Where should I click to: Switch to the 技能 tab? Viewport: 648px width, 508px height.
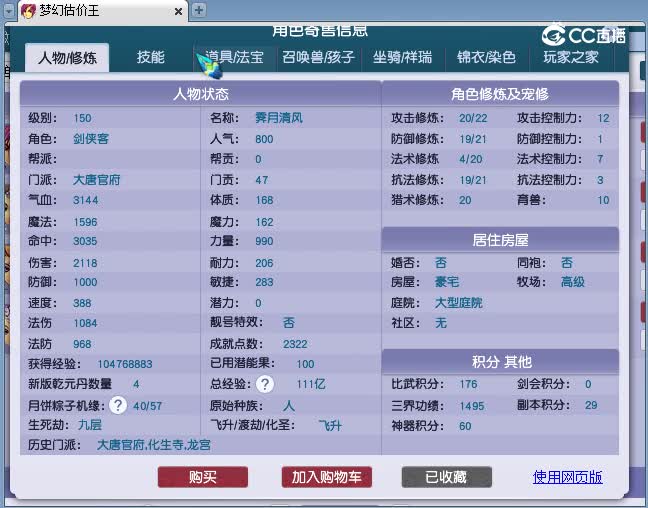click(151, 57)
